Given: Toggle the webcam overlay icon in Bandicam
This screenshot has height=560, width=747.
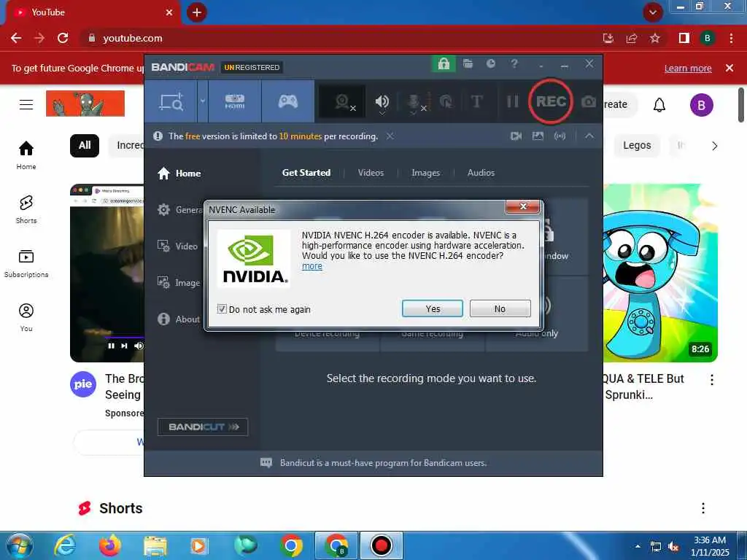Looking at the screenshot, I should 343,101.
